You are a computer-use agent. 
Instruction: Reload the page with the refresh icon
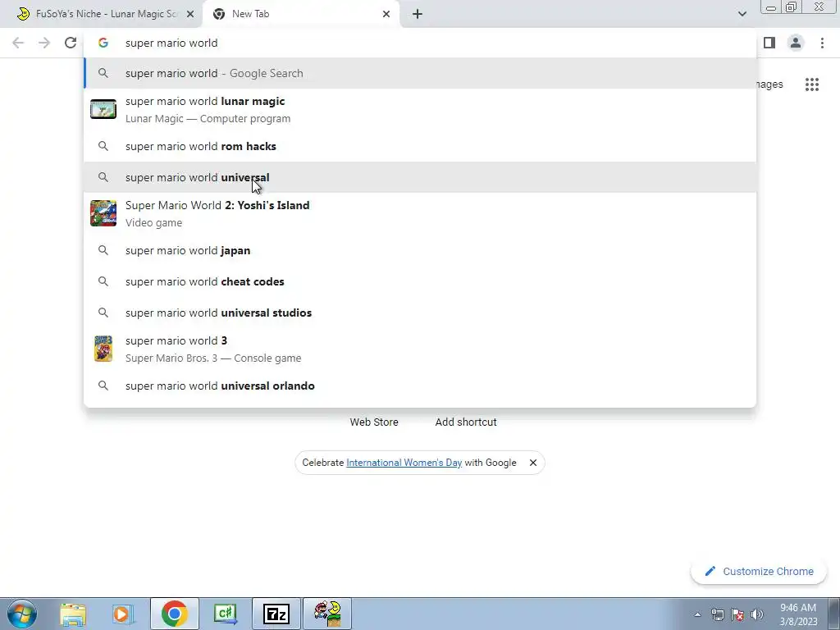point(71,43)
